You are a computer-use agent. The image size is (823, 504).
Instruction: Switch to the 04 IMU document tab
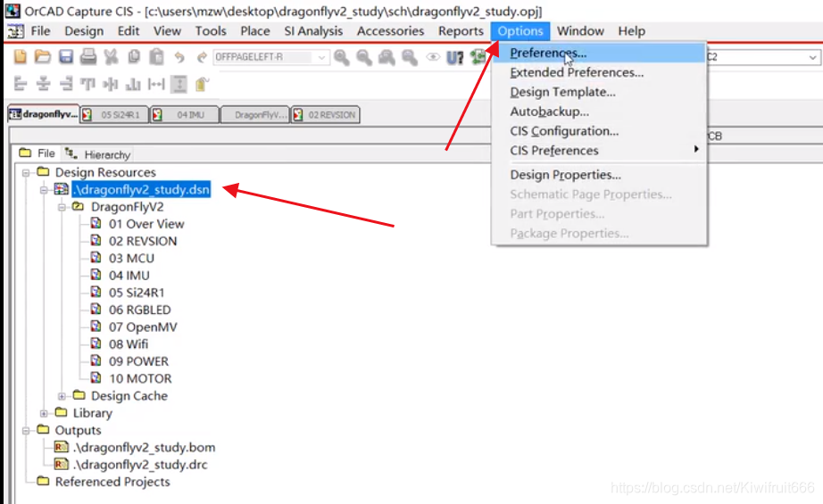[x=188, y=114]
